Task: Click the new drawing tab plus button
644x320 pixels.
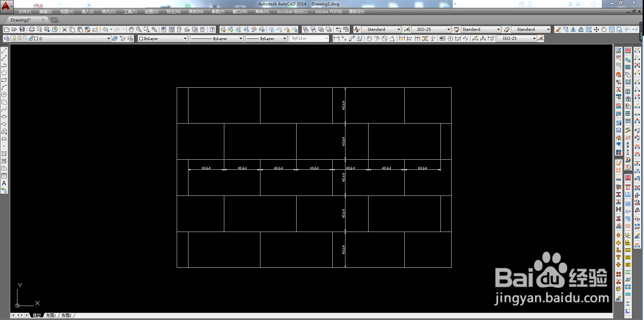Action: tap(54, 20)
